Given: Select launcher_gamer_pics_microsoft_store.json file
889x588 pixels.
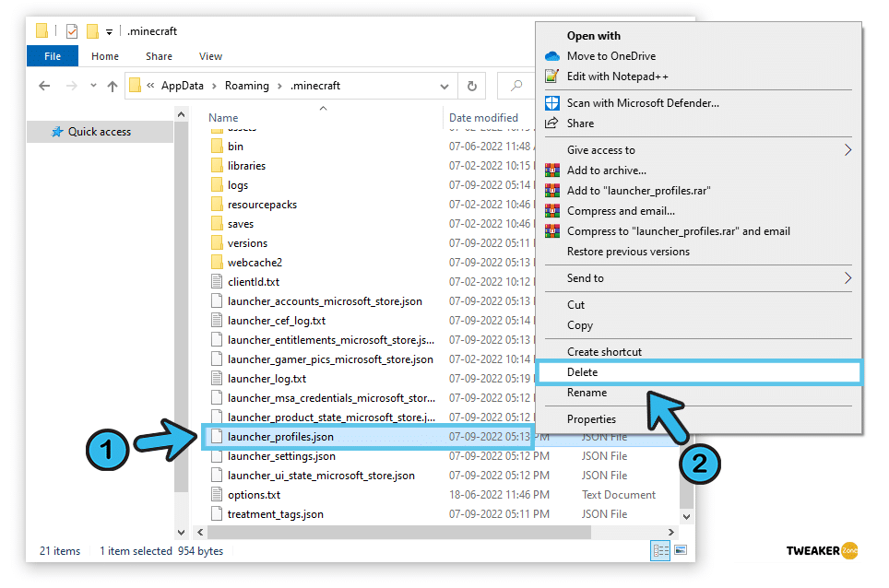Looking at the screenshot, I should (x=330, y=359).
